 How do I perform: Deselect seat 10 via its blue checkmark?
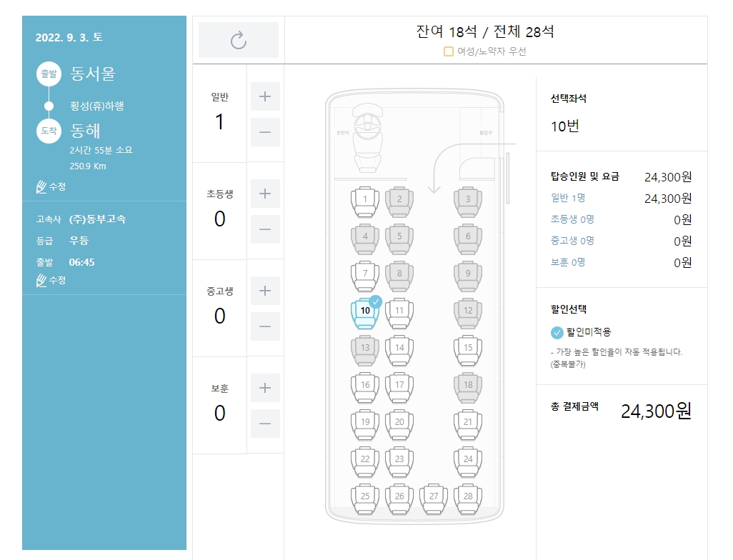point(377,302)
